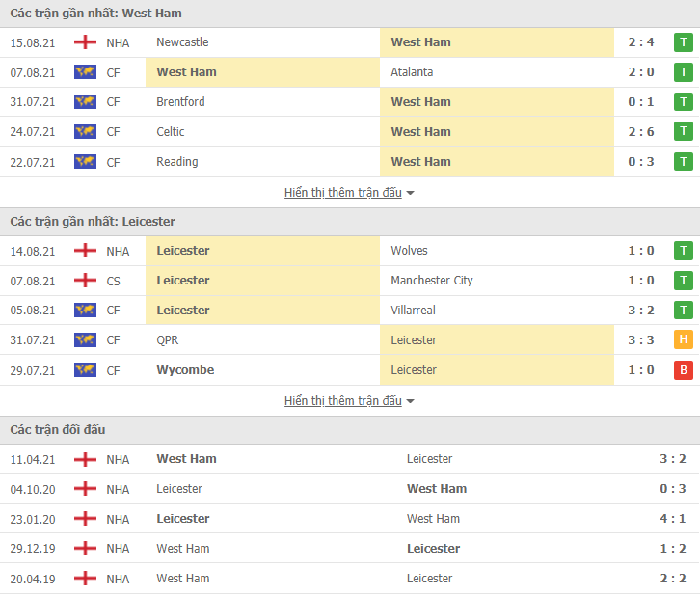Click the red B badge for Wycombe loss
The width and height of the screenshot is (700, 595).
click(683, 370)
